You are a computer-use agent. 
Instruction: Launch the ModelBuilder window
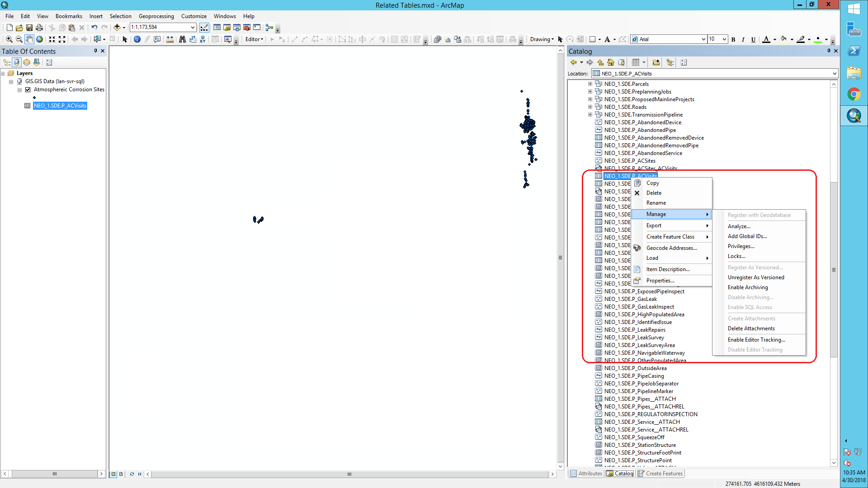point(269,28)
